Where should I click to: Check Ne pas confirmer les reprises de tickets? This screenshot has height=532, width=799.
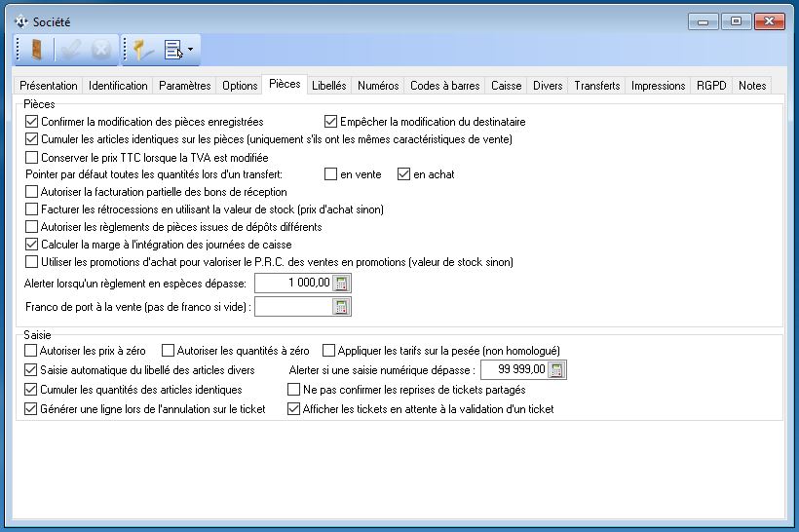293,390
